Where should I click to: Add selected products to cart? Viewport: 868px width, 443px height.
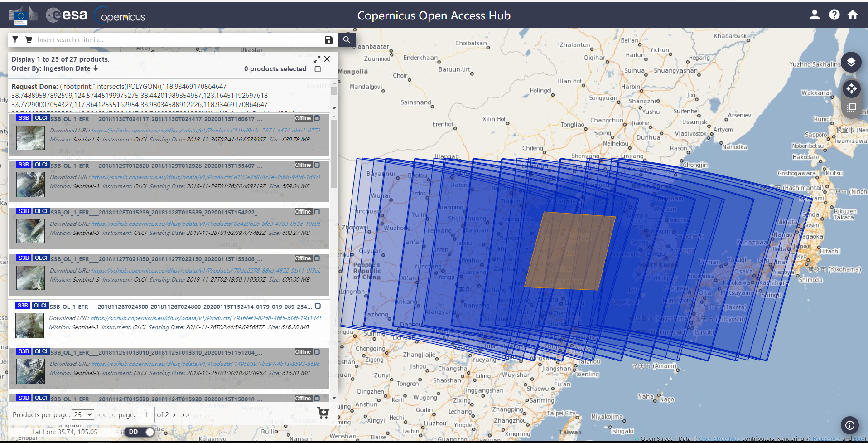click(323, 412)
